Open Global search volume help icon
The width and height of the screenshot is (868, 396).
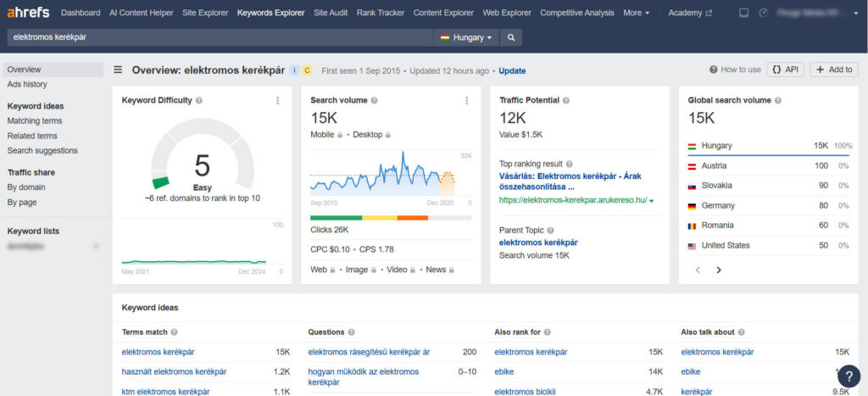778,101
